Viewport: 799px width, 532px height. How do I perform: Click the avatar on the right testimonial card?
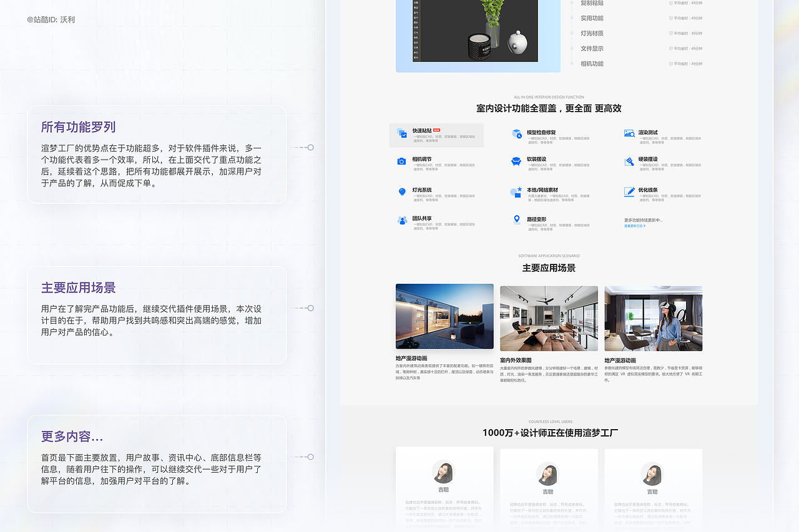click(x=652, y=473)
